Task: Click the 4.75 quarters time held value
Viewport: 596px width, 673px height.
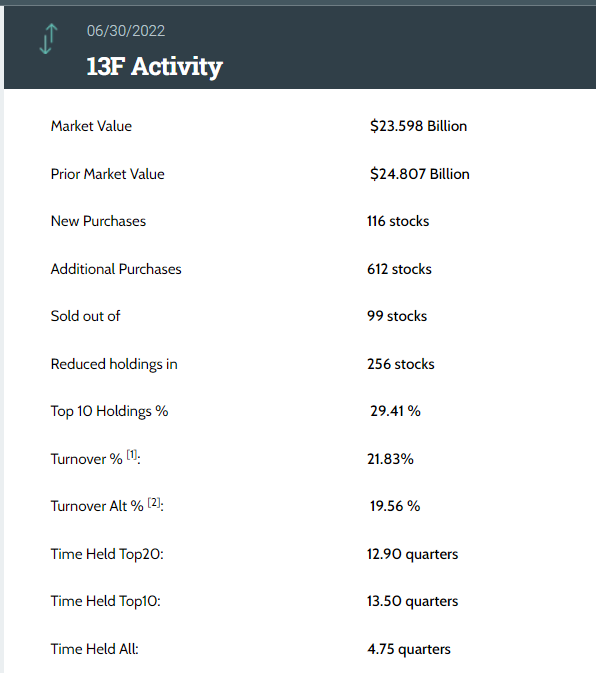Action: [x=409, y=649]
